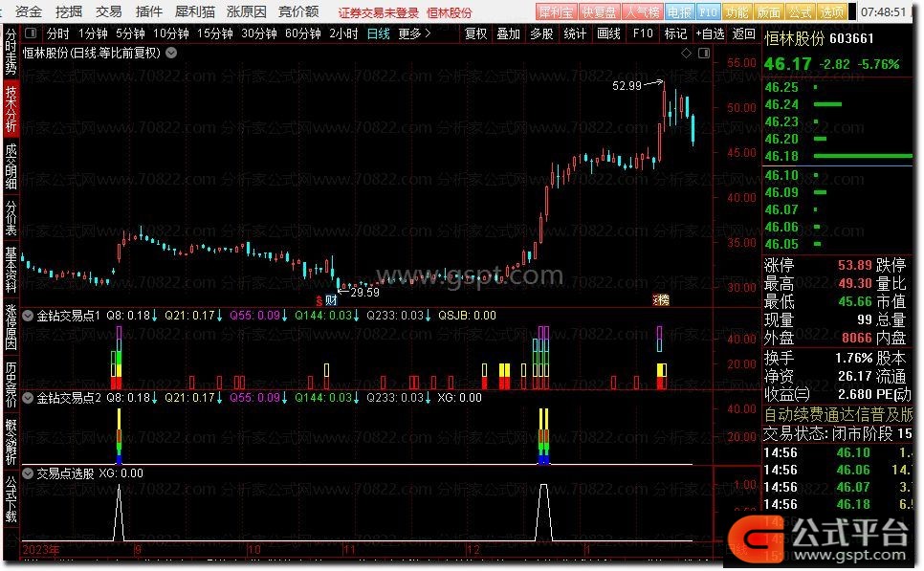
Task: Add stock with +自选 button
Action: [710, 33]
